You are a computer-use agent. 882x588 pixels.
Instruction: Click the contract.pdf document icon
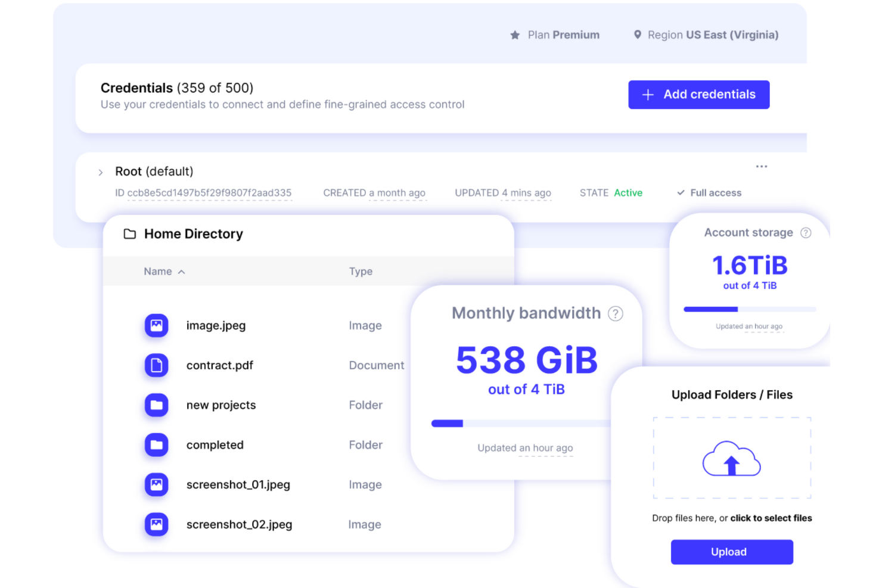(156, 365)
